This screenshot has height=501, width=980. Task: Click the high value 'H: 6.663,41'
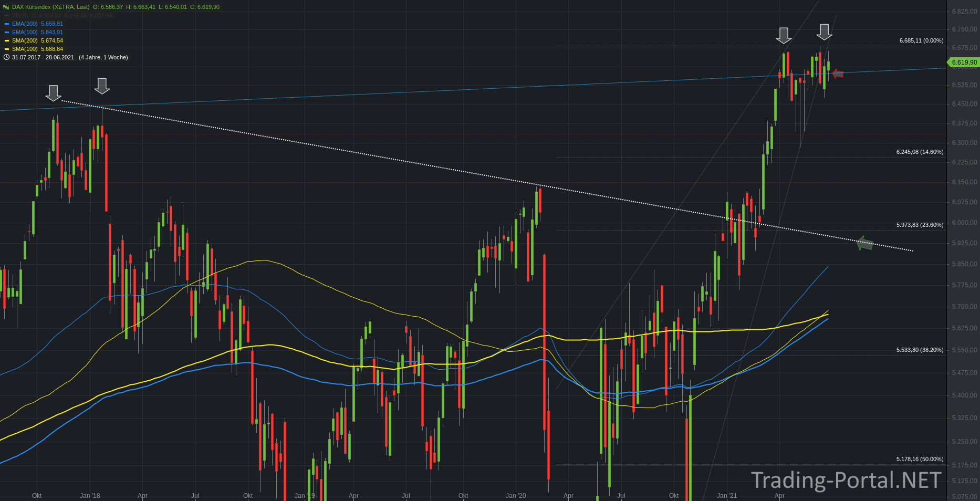pyautogui.click(x=141, y=7)
